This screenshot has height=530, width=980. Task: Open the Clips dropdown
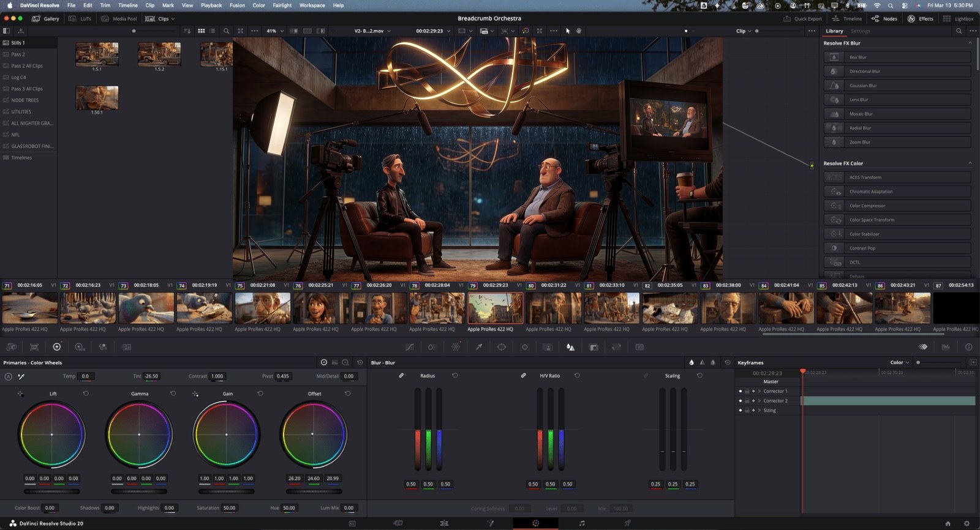tap(160, 18)
